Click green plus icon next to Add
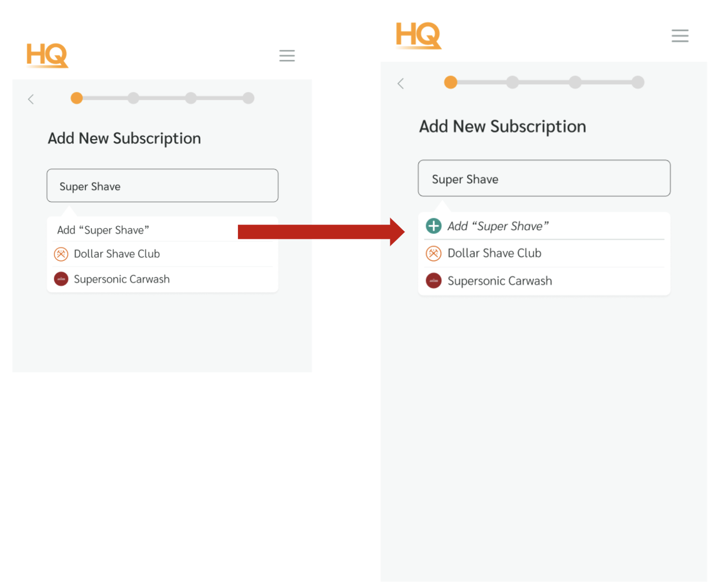 tap(433, 226)
